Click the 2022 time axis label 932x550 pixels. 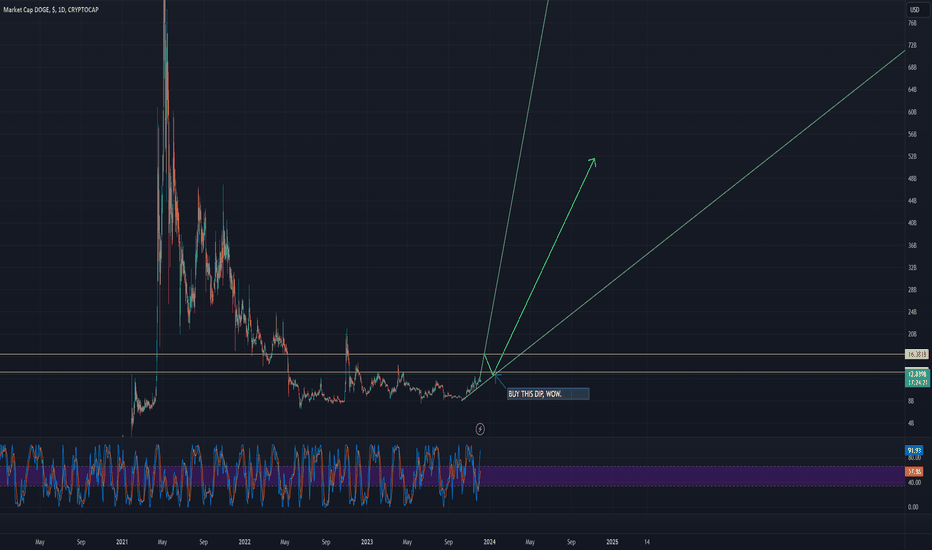point(244,542)
